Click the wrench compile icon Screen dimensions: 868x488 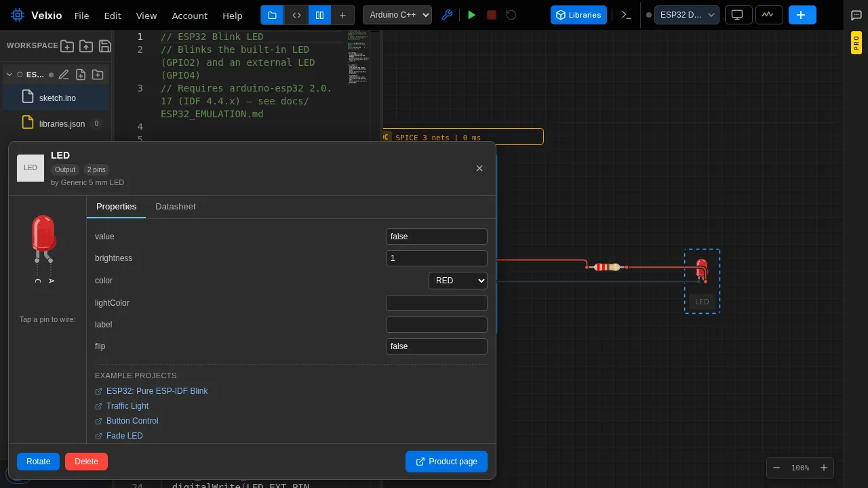click(x=447, y=15)
